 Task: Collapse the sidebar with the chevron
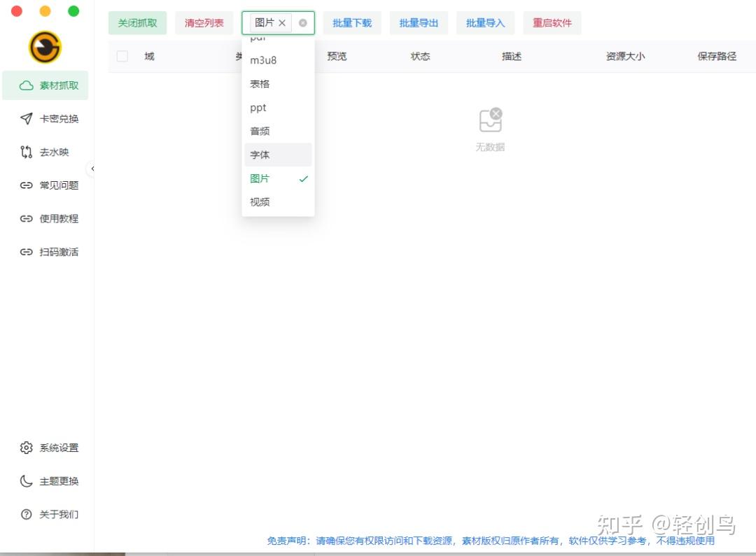[92, 169]
